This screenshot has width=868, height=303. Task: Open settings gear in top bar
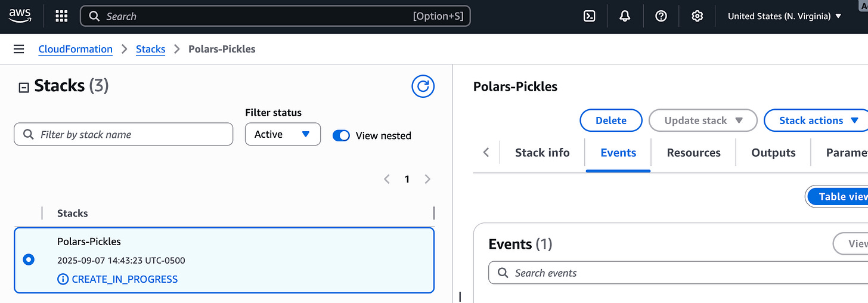697,16
